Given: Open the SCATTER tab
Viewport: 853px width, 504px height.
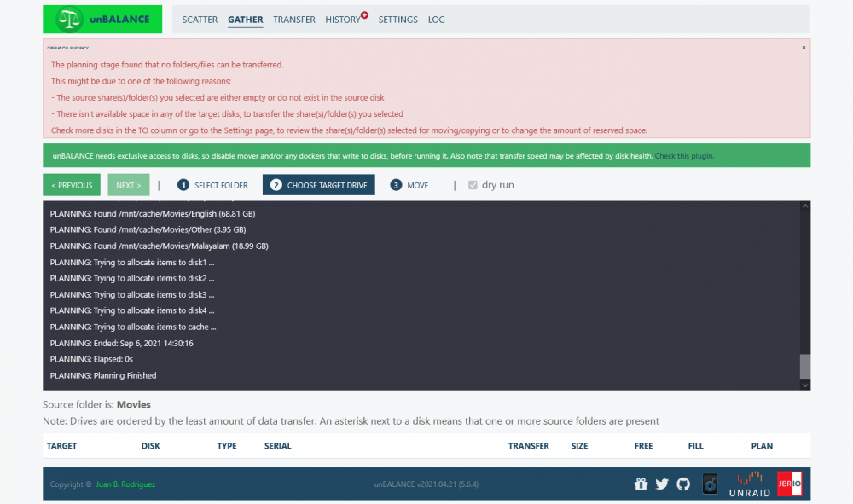Looking at the screenshot, I should 200,20.
